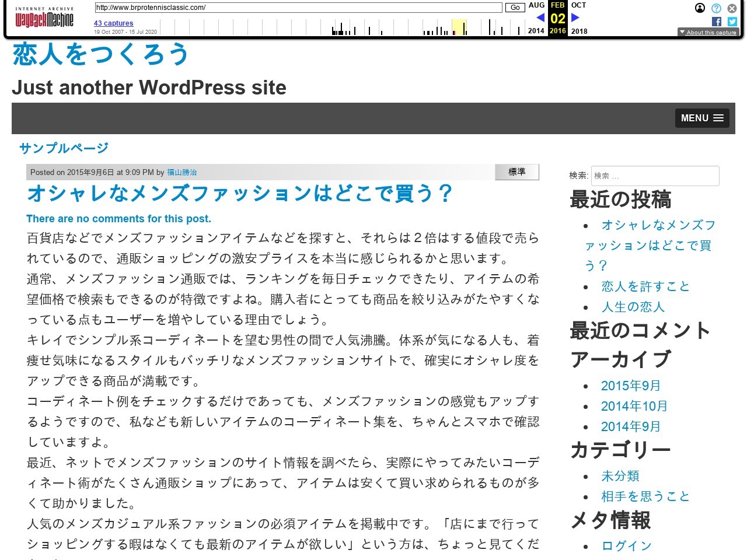Select the 2014年10月 archive link

(634, 406)
